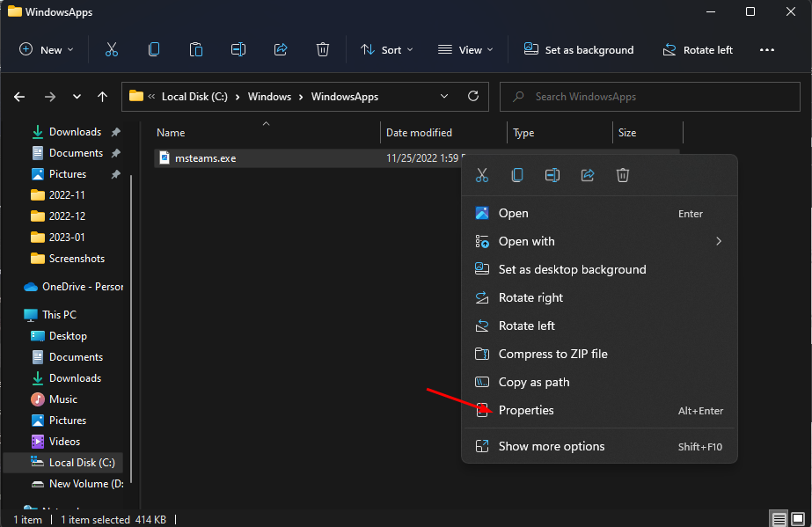Expand the address bar history dropdown

click(x=443, y=96)
